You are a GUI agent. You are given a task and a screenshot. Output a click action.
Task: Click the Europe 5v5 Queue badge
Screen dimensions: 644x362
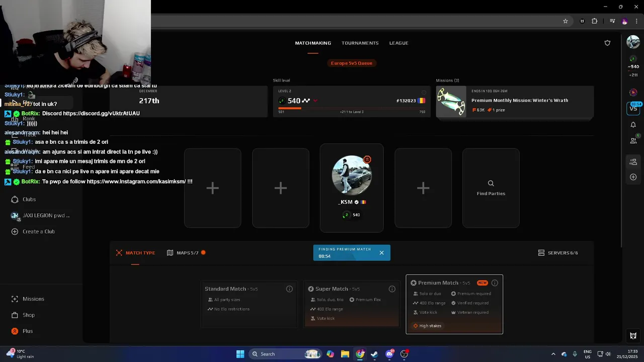[x=352, y=63]
